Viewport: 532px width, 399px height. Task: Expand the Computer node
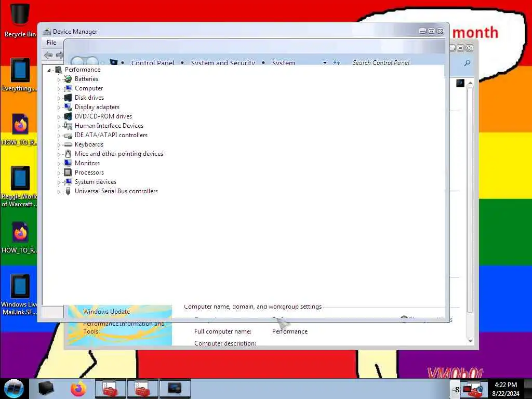pos(59,89)
